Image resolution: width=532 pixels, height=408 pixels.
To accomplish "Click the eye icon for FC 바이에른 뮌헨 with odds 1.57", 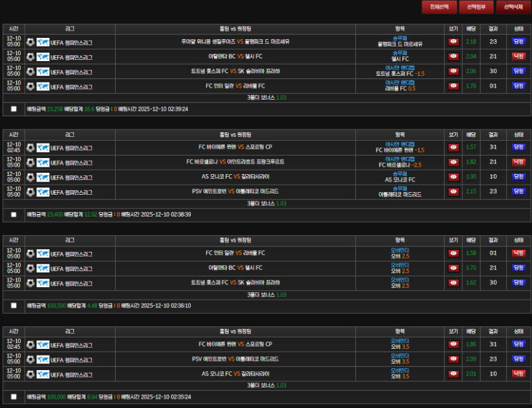I will point(454,148).
